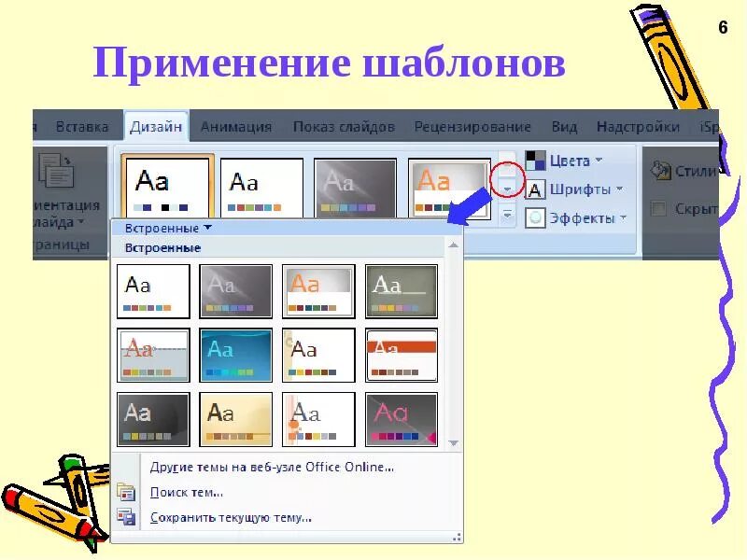
Task: Click the browse themes icon
Action: [x=126, y=493]
